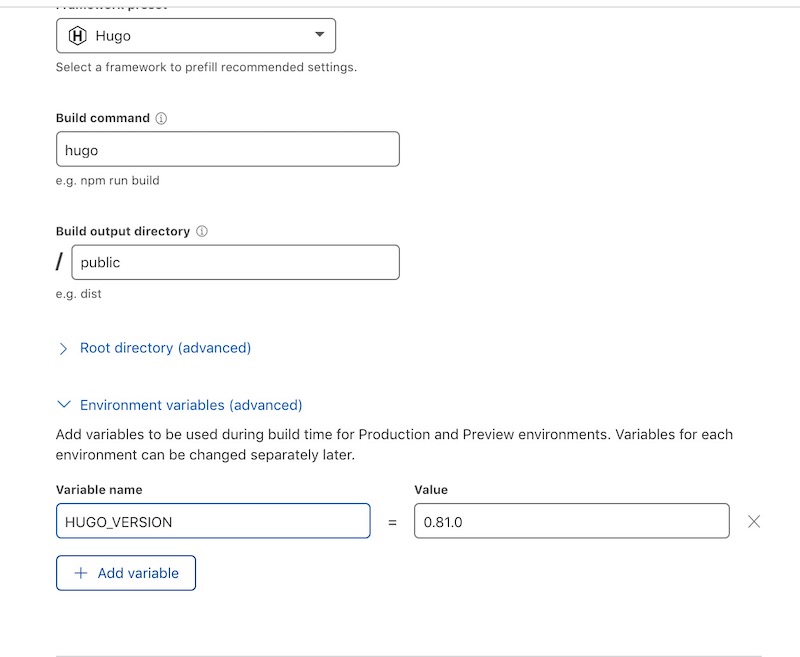Click the Build output directory info icon
The image size is (800, 657).
pyautogui.click(x=202, y=232)
